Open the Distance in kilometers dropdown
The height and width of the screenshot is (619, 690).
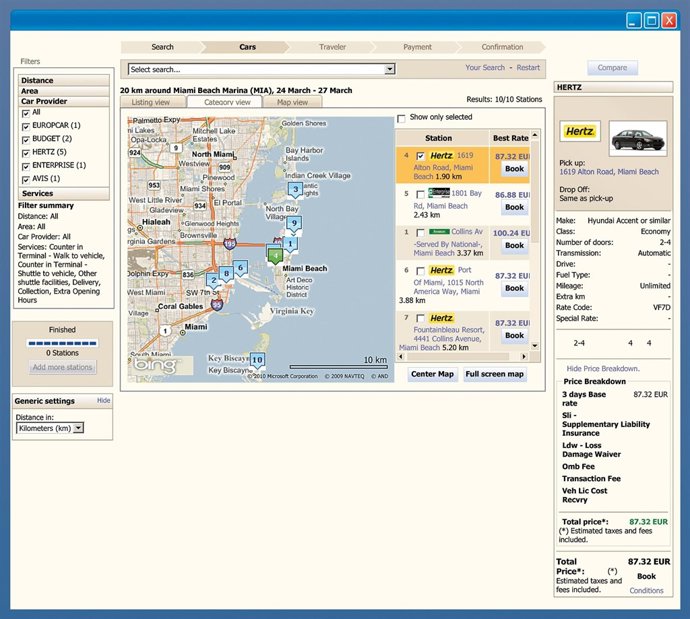click(x=79, y=428)
